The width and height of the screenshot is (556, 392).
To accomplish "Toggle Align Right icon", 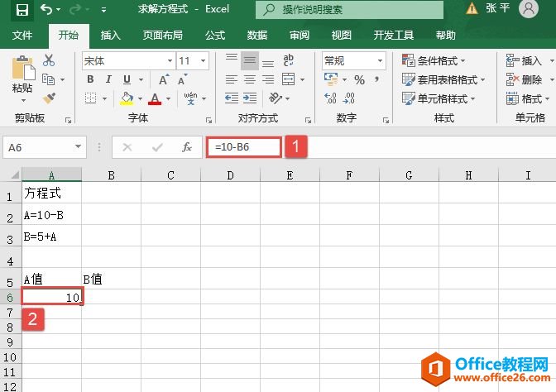I will point(268,79).
